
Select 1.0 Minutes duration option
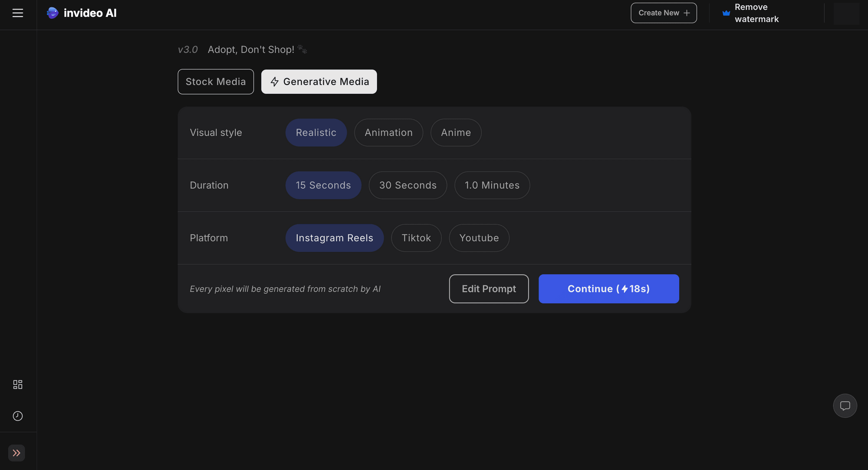click(492, 185)
